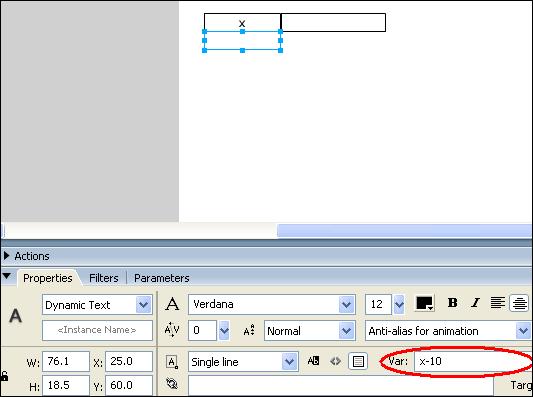Click the lock width and height icon
Screen dimensions: 533x397
pos(4,376)
